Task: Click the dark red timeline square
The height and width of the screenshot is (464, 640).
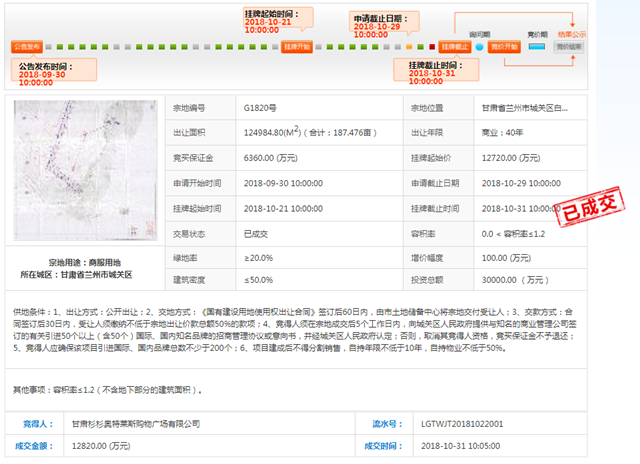Action: point(432,47)
